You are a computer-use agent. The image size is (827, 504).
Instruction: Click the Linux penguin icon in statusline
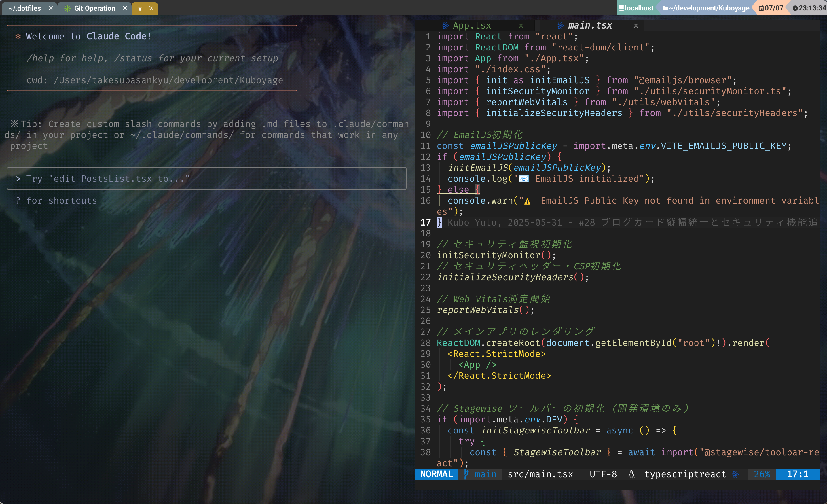[x=631, y=474]
